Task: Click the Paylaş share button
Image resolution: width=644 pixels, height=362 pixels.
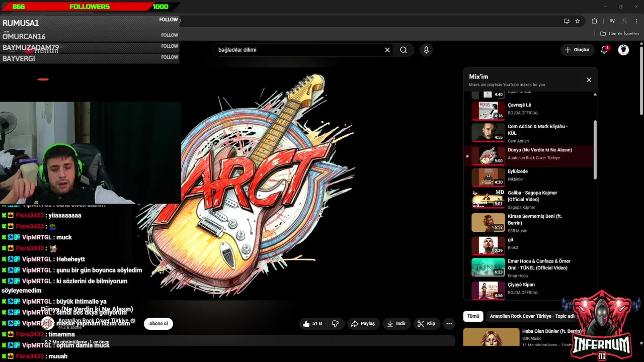Action: point(363,324)
